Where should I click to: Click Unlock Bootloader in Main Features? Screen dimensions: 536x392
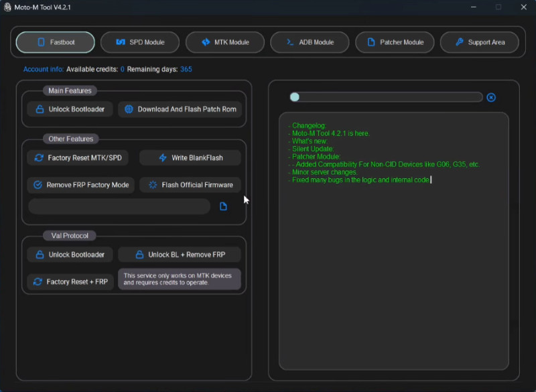click(70, 109)
